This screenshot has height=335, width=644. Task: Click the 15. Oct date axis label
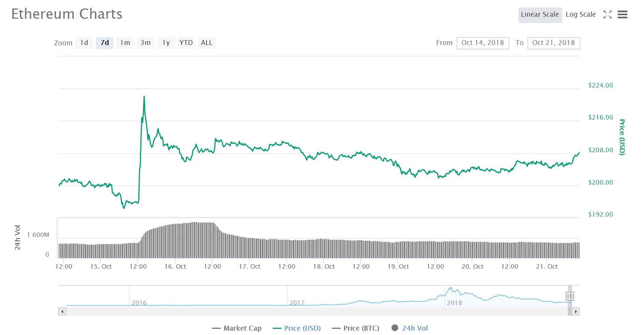click(101, 267)
